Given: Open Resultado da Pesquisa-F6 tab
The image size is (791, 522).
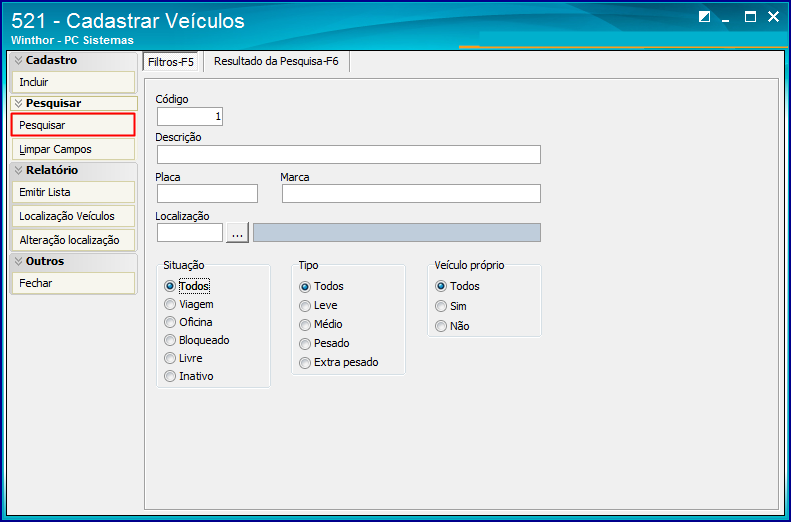Looking at the screenshot, I should click(276, 62).
